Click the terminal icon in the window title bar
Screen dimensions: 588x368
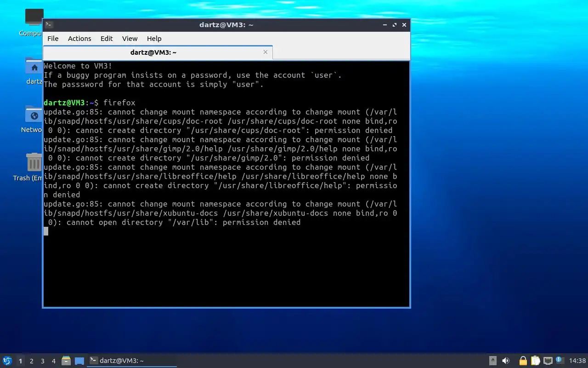49,25
